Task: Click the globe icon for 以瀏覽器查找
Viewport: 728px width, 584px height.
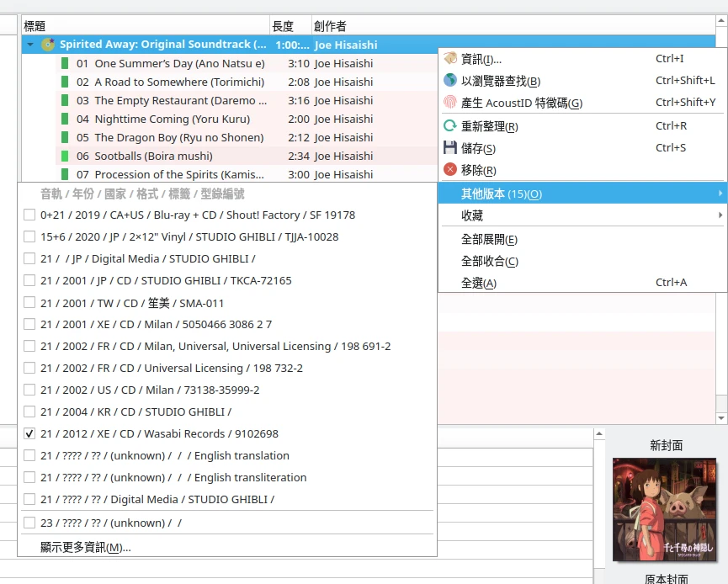Action: coord(450,81)
